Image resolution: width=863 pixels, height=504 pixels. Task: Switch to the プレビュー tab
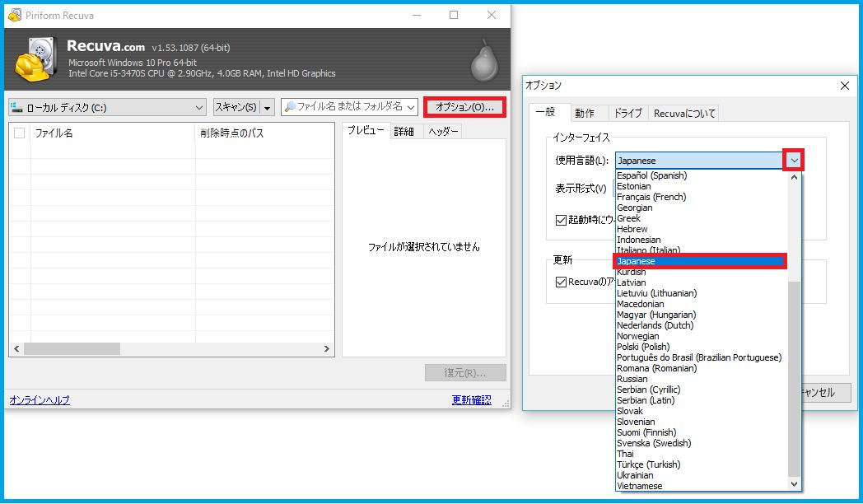point(366,130)
